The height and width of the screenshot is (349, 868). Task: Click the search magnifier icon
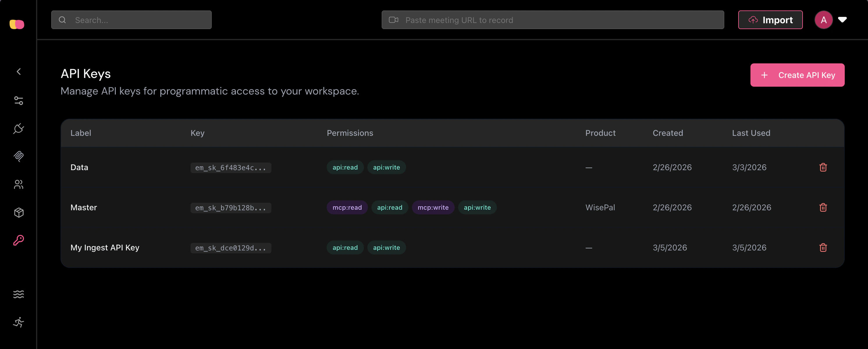62,20
